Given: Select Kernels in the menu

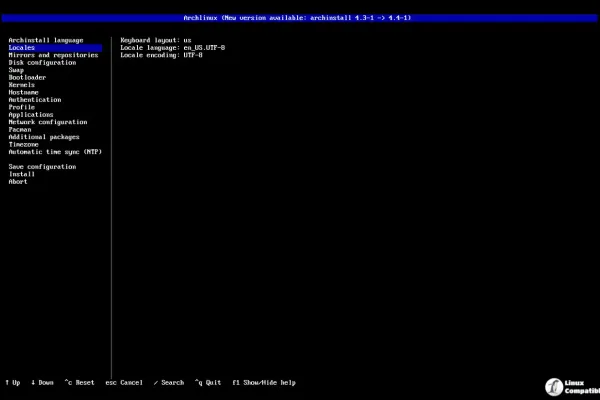Looking at the screenshot, I should pos(21,85).
